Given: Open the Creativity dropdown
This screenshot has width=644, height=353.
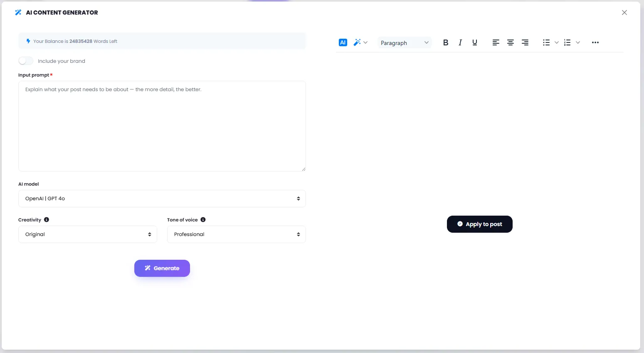Looking at the screenshot, I should click(88, 234).
